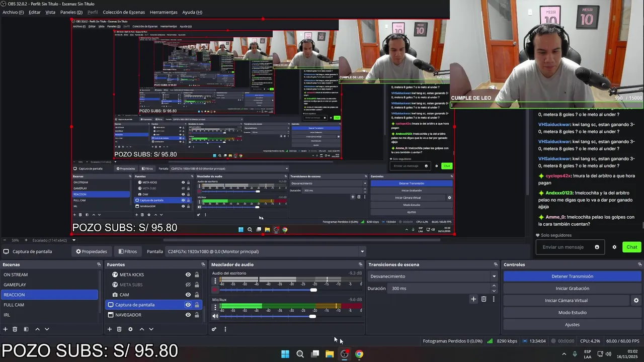Click Iniciar Grabación button
This screenshot has height=362, width=644.
573,288
